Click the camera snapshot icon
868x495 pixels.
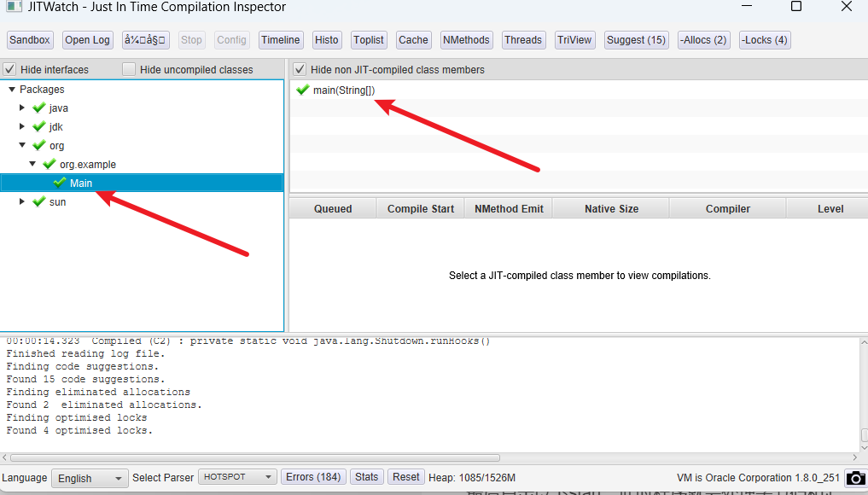(856, 478)
